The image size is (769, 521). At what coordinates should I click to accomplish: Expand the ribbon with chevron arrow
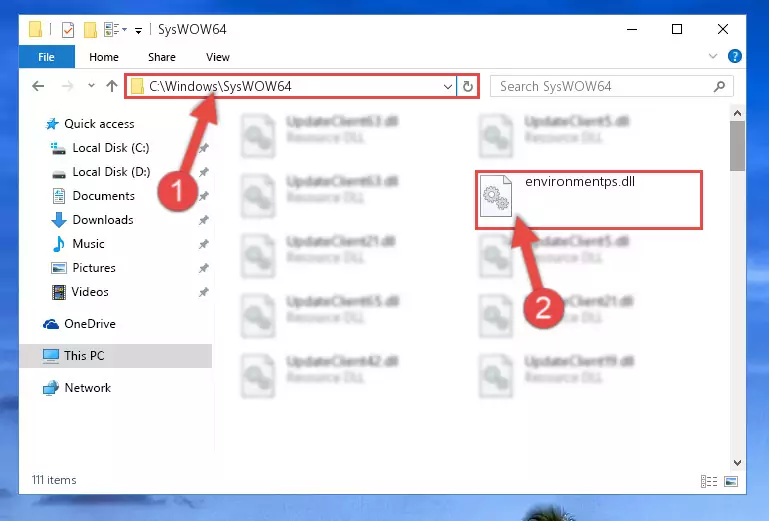(x=713, y=56)
